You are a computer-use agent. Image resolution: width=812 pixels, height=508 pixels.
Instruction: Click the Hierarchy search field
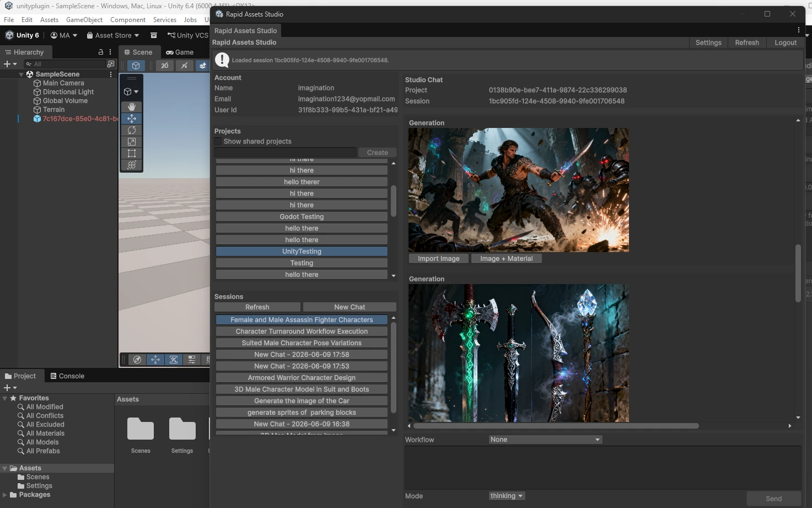66,64
